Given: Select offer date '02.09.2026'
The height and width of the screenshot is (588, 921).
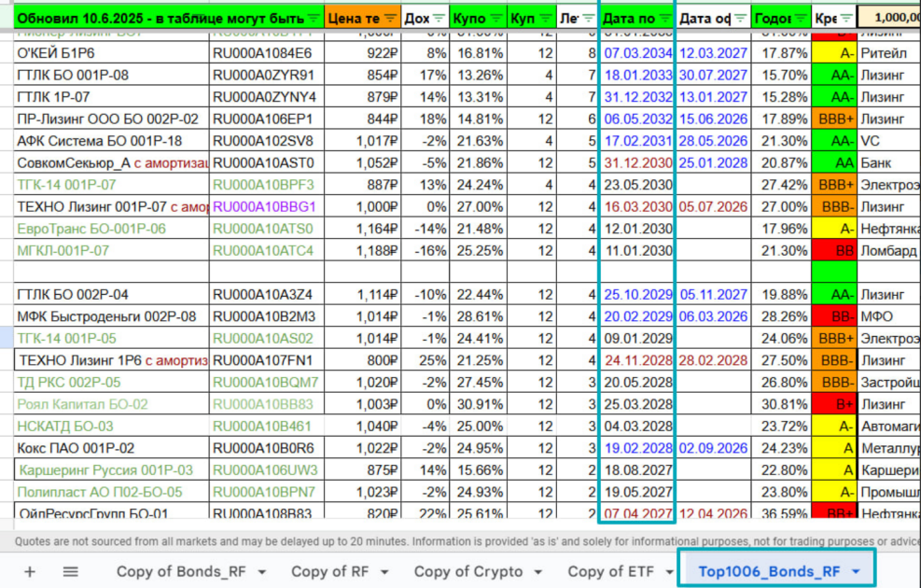Looking at the screenshot, I should [x=713, y=448].
